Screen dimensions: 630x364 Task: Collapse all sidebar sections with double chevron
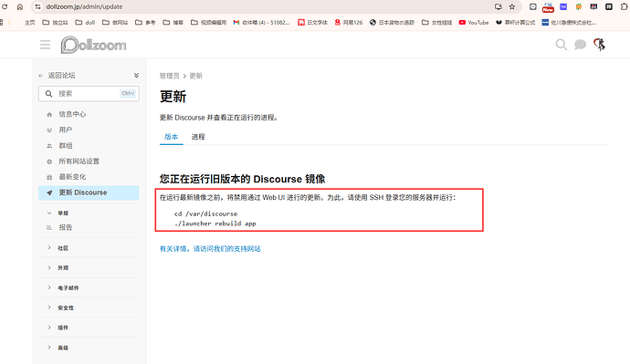pos(136,75)
